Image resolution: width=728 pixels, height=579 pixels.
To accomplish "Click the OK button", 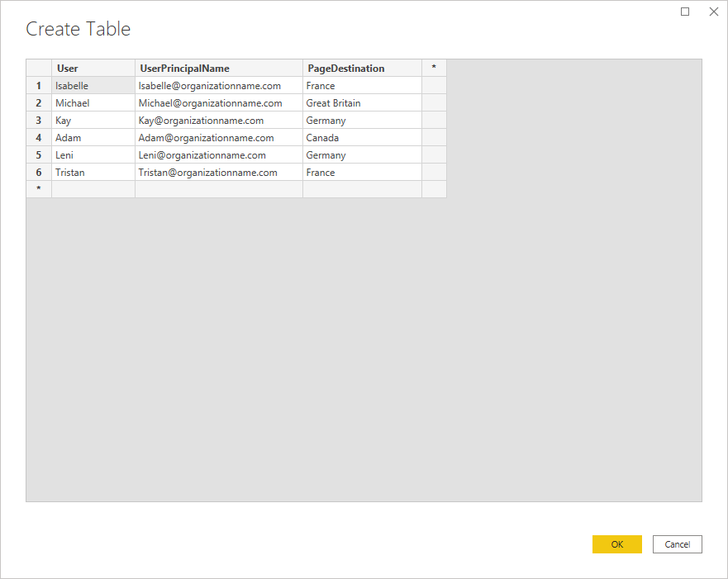I will 616,544.
